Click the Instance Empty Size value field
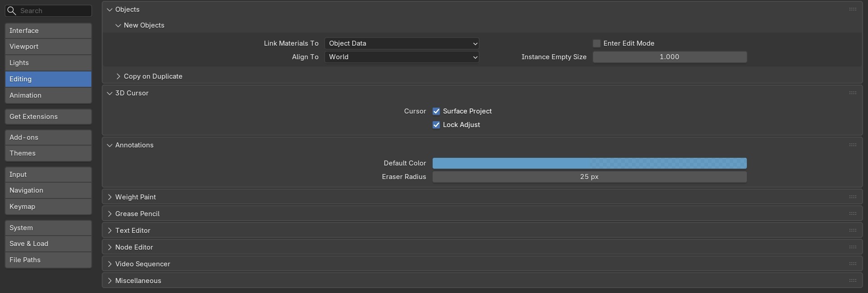868x293 pixels. pos(670,57)
